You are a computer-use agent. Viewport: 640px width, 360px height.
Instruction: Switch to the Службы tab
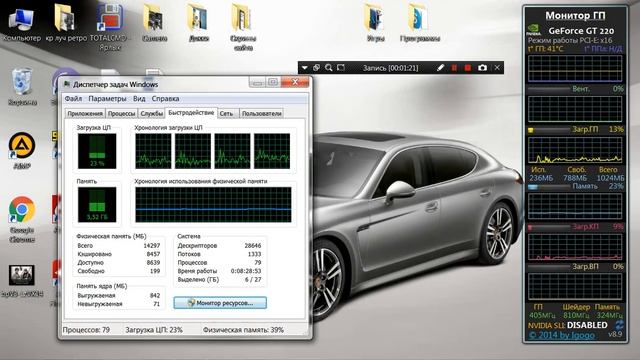point(151,113)
